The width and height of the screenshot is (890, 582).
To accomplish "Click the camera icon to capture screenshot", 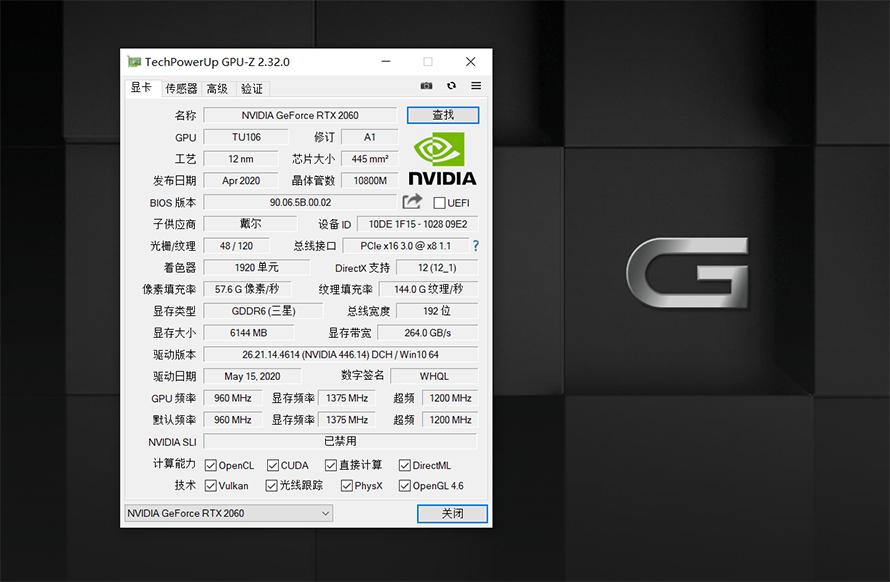I will pos(426,86).
